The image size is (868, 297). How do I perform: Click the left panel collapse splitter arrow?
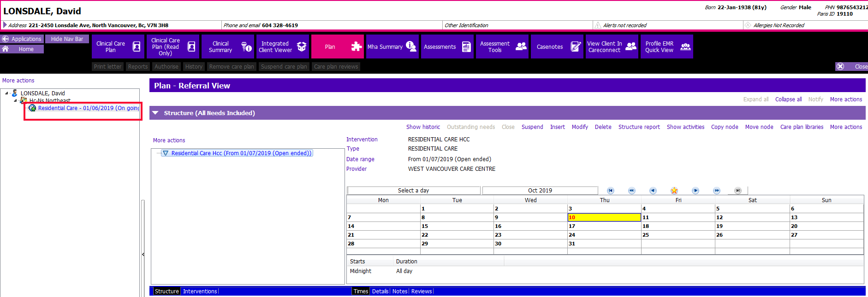(143, 254)
